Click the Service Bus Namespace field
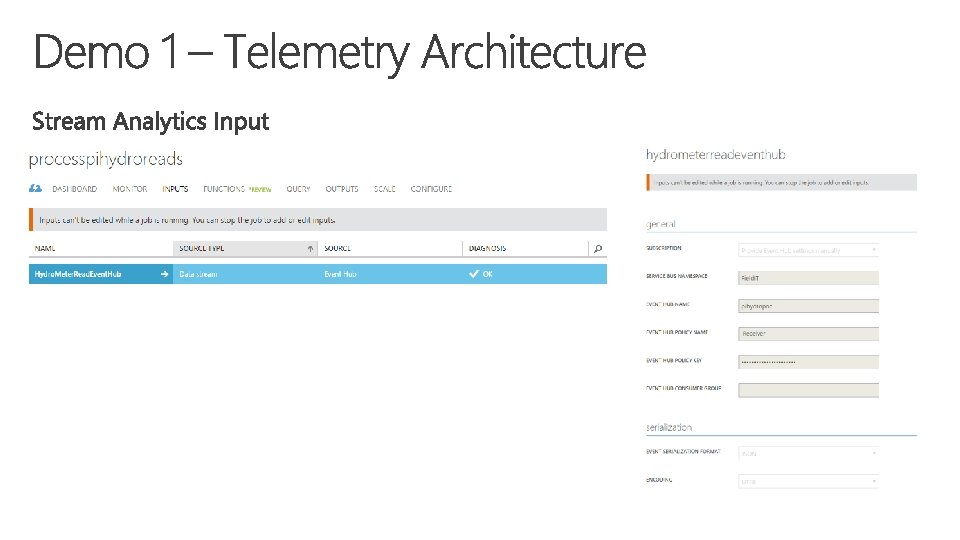 [x=808, y=278]
